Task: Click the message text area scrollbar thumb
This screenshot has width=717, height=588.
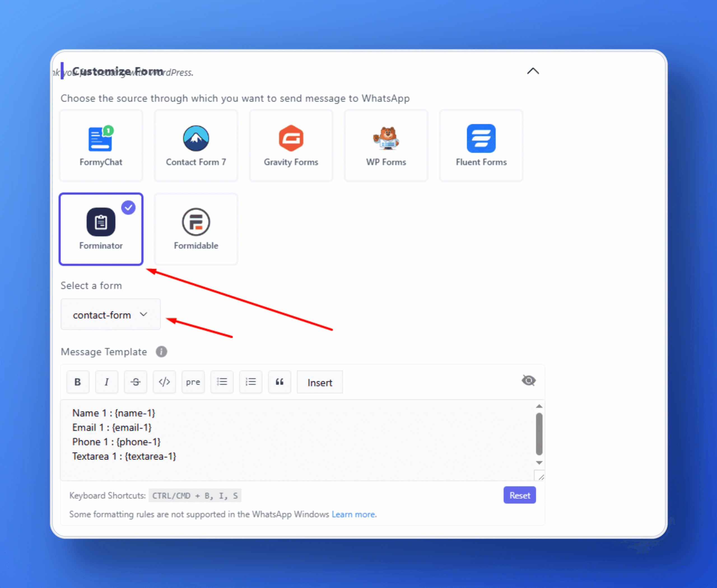Action: tap(539, 434)
